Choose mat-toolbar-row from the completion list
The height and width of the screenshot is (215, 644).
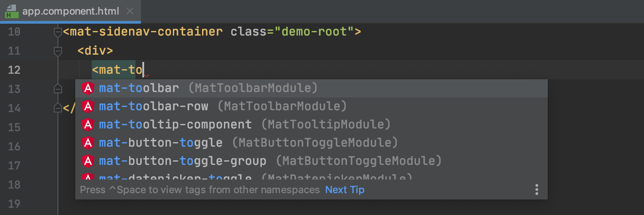tap(153, 106)
